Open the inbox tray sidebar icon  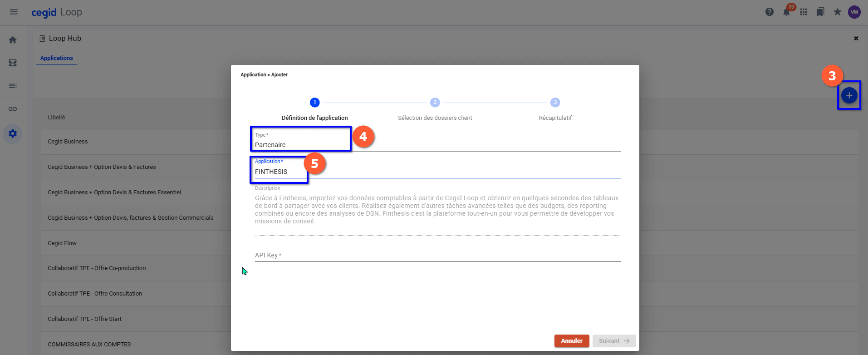pos(13,63)
